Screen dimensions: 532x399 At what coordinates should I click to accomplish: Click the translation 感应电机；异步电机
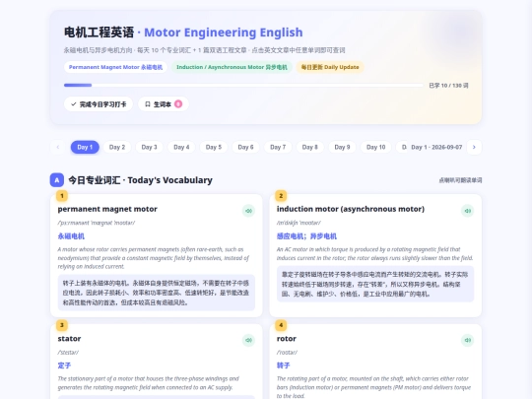306,236
